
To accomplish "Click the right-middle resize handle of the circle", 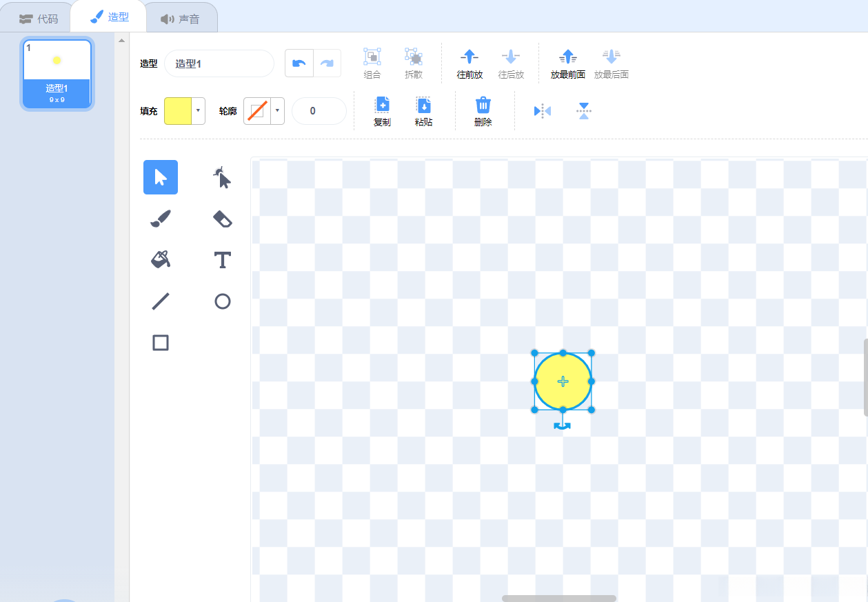I will tap(592, 381).
